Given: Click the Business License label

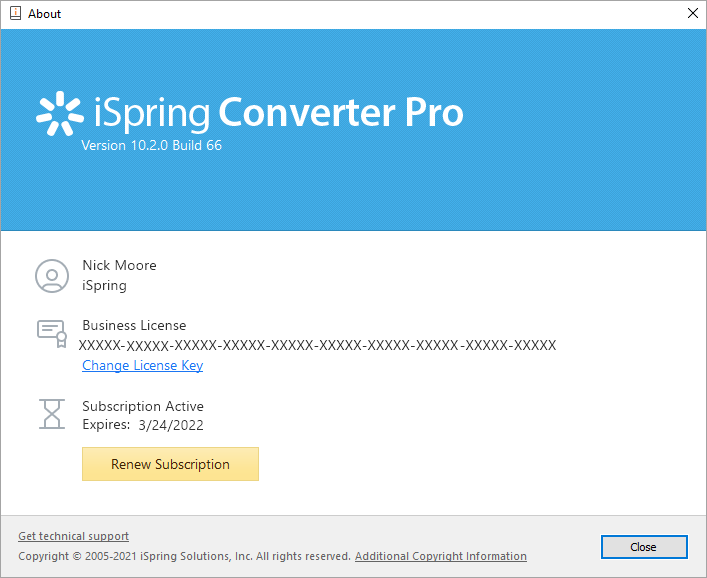Looking at the screenshot, I should pos(134,325).
